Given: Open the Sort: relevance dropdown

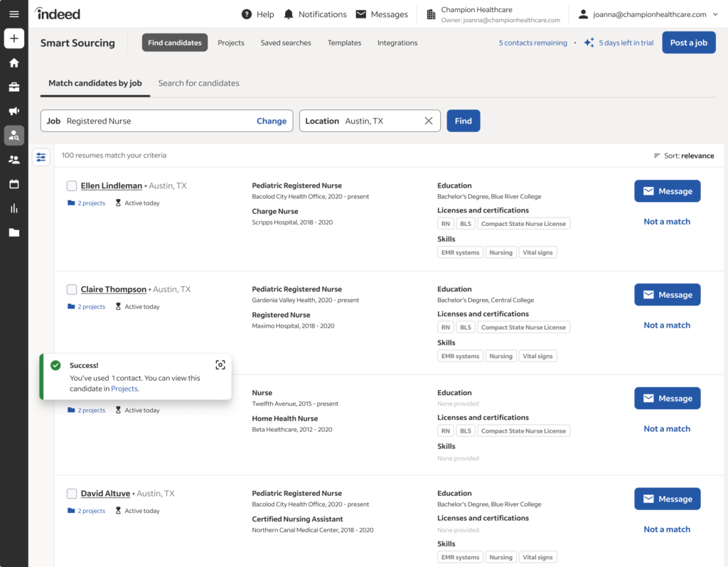Looking at the screenshot, I should tap(682, 156).
